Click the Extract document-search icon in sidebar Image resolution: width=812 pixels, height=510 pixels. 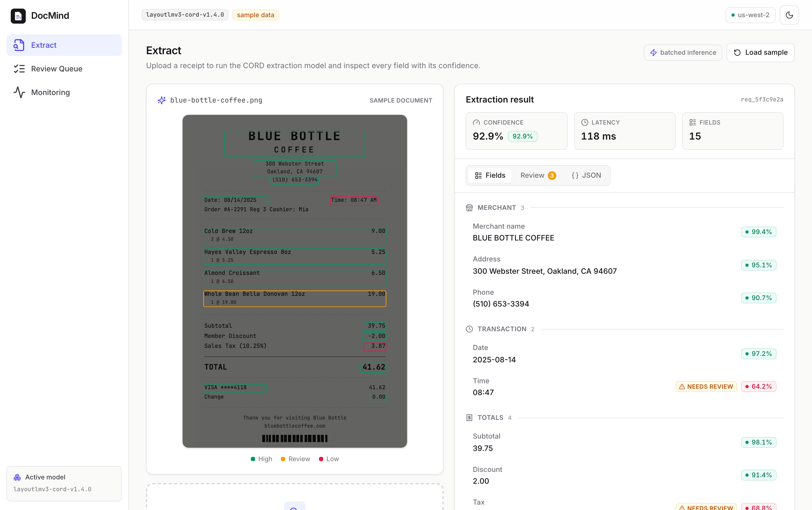pos(19,45)
